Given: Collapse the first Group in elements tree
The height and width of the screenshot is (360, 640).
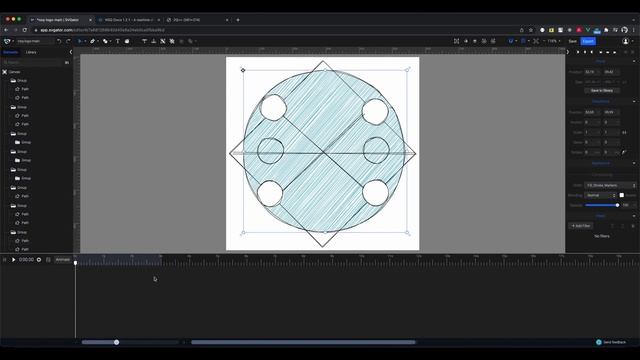Looking at the screenshot, I should pyautogui.click(x=13, y=81).
